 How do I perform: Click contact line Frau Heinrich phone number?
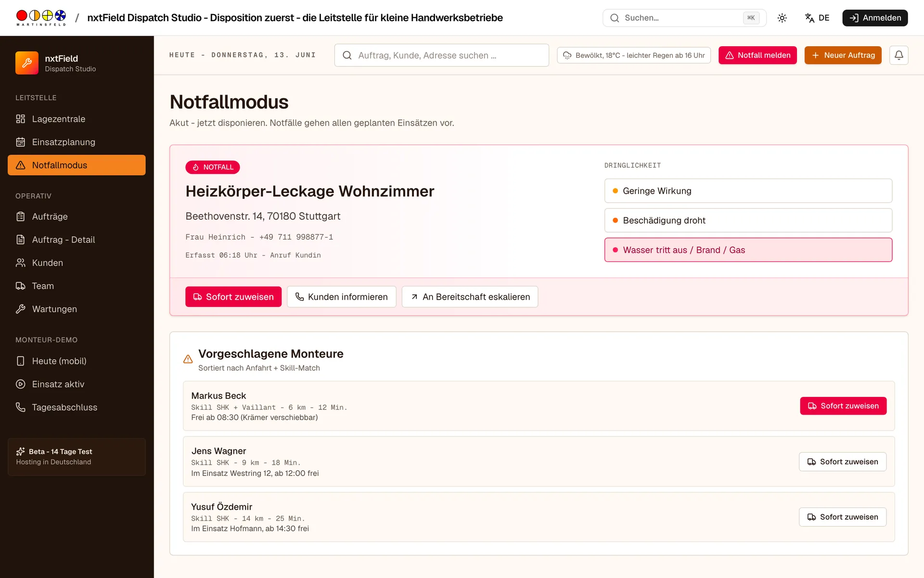click(x=259, y=237)
